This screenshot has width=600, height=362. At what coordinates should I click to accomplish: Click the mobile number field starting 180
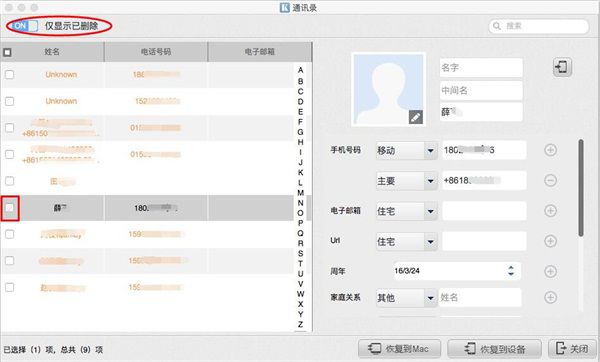484,150
